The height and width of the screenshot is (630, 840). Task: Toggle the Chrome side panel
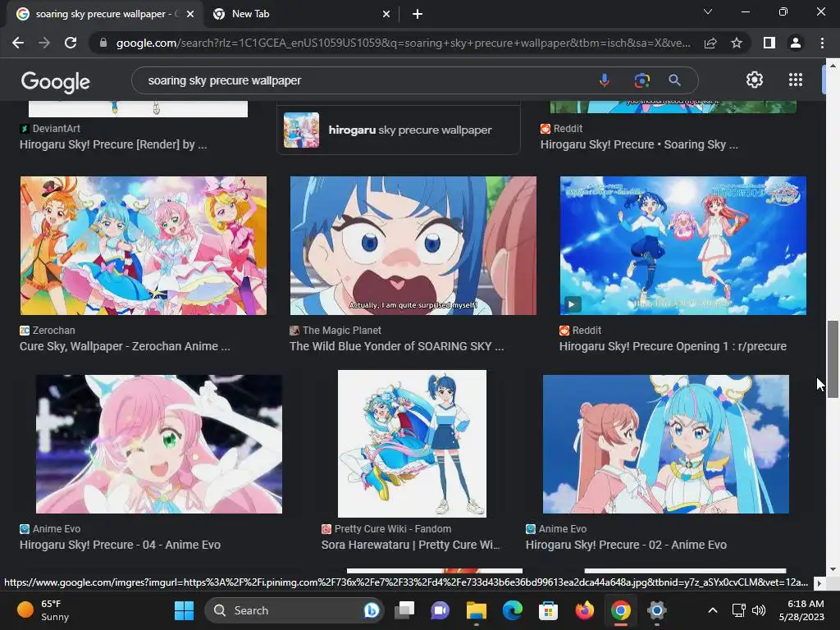click(769, 43)
